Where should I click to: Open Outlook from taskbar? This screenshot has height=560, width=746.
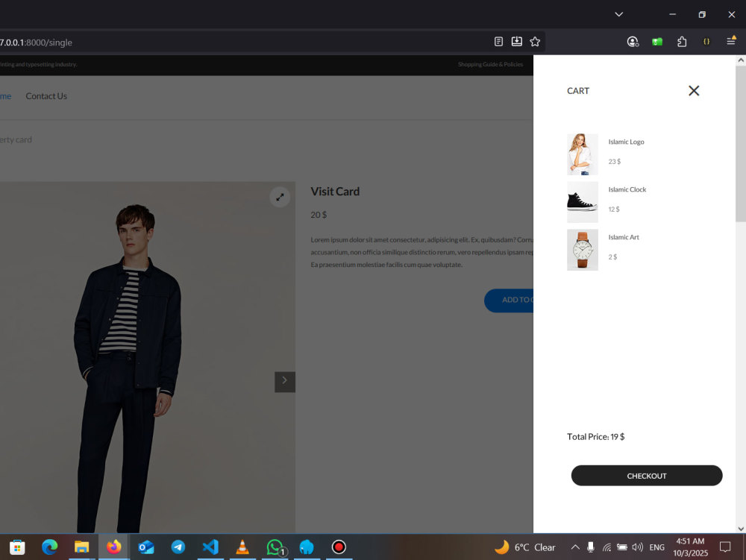click(x=146, y=547)
